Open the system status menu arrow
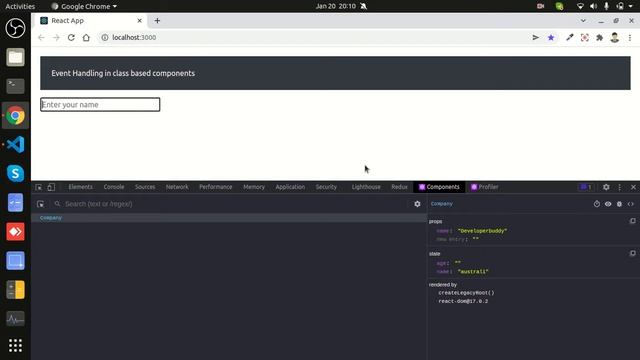 click(x=631, y=6)
